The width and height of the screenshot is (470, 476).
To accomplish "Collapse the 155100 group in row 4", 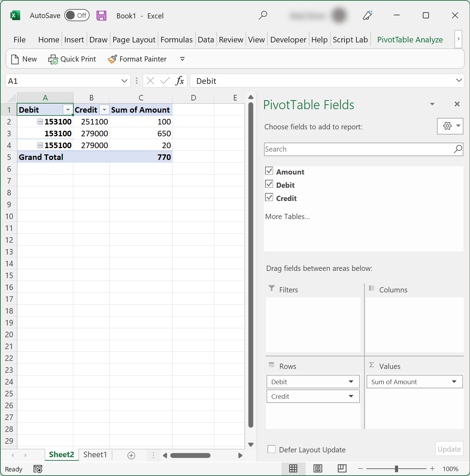I will tap(40, 145).
